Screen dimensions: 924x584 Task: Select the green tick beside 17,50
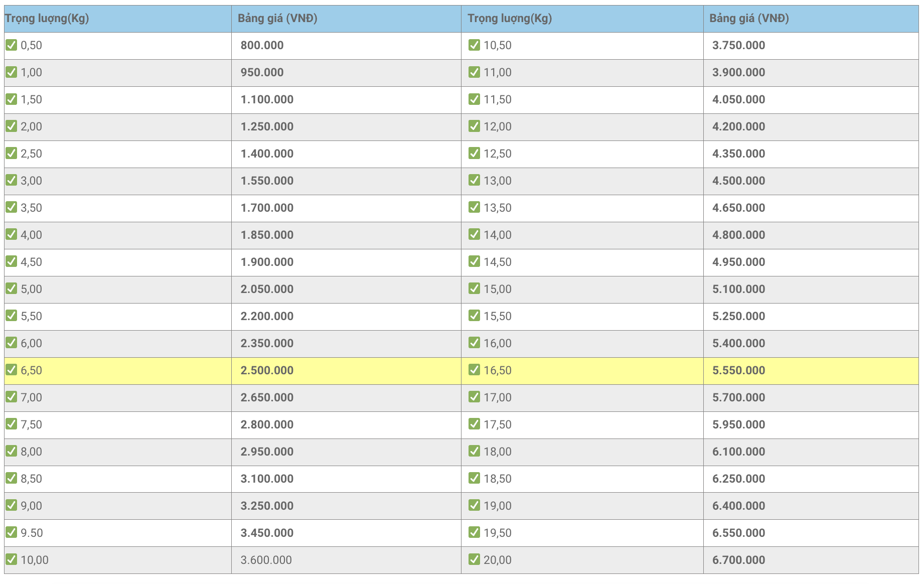474,424
